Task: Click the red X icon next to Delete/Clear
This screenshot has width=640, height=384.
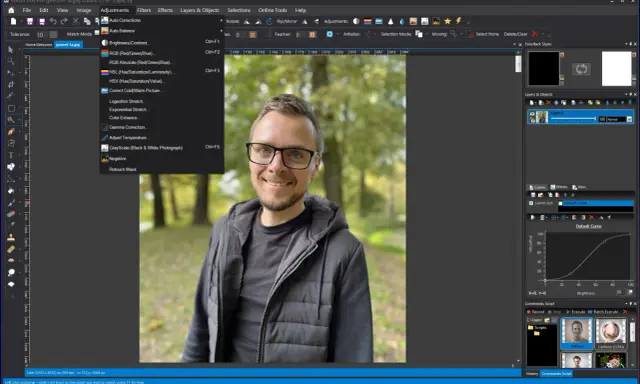Action: coord(534,34)
